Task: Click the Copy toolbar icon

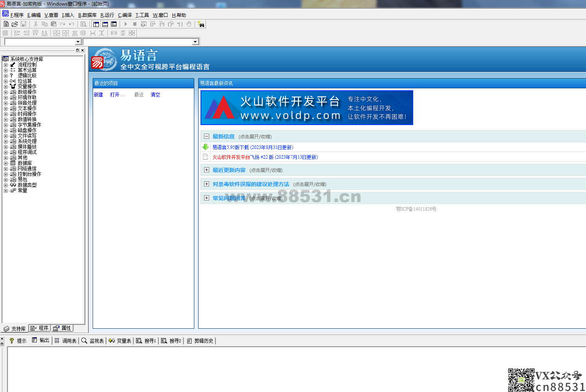Action: point(45,24)
